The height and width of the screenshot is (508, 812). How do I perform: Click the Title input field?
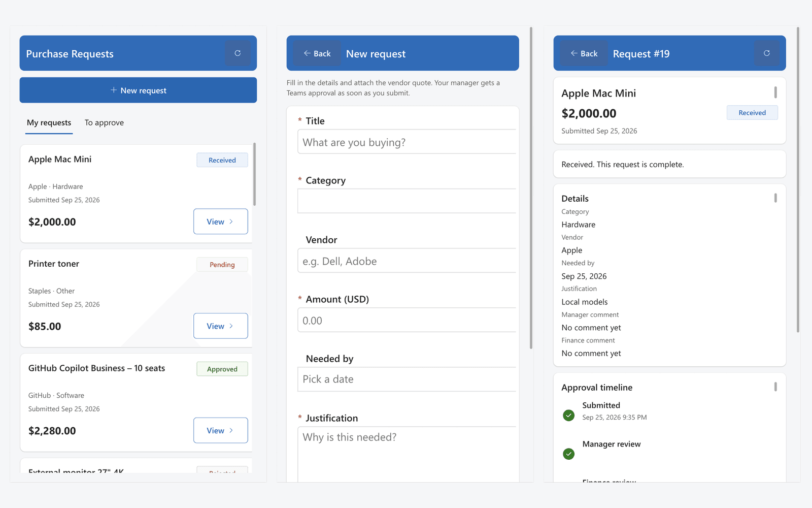407,142
